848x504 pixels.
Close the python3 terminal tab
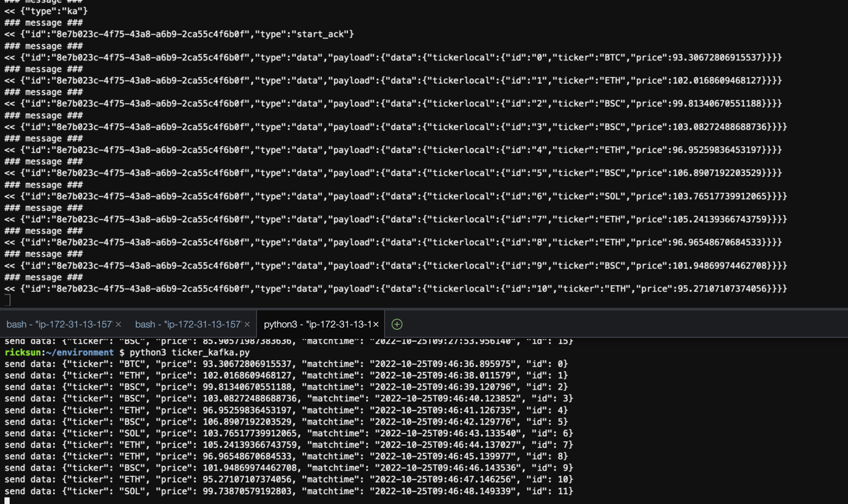coord(376,324)
